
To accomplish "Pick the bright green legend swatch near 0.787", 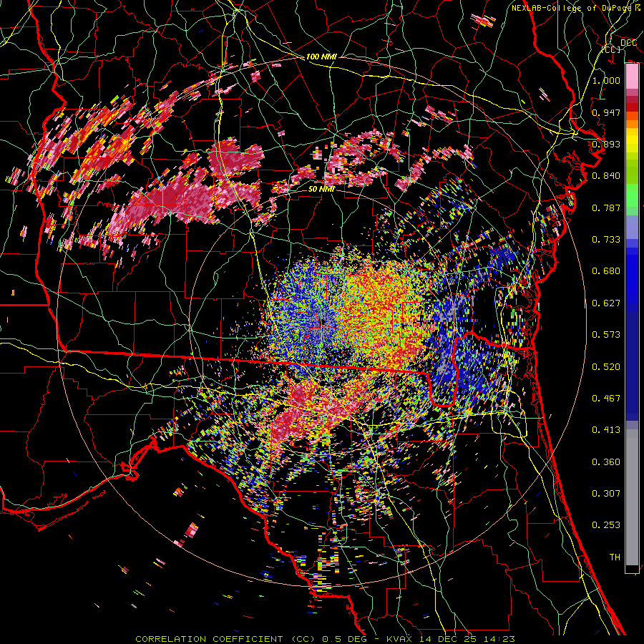I will click(632, 199).
